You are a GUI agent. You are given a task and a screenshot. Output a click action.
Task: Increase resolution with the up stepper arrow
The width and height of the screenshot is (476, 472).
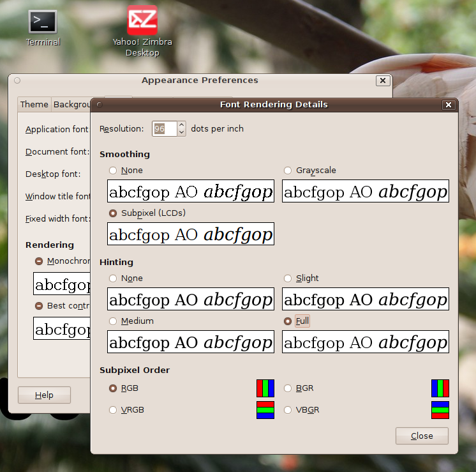click(182, 125)
